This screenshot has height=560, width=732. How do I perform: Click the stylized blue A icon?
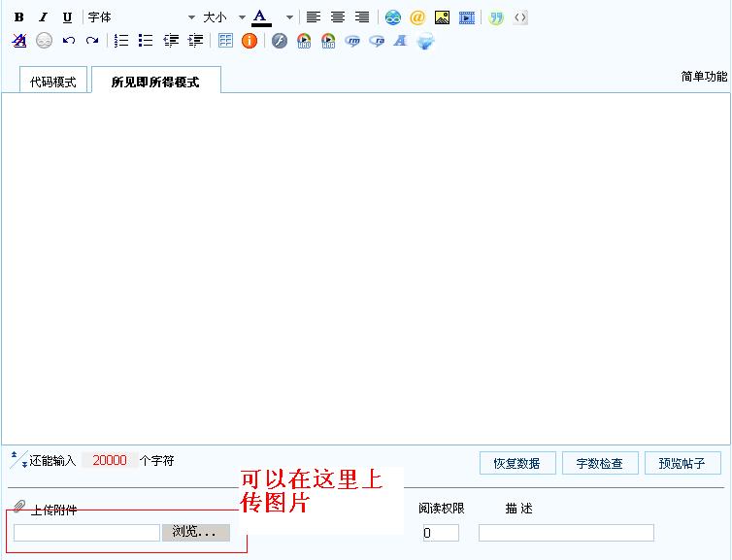click(401, 41)
